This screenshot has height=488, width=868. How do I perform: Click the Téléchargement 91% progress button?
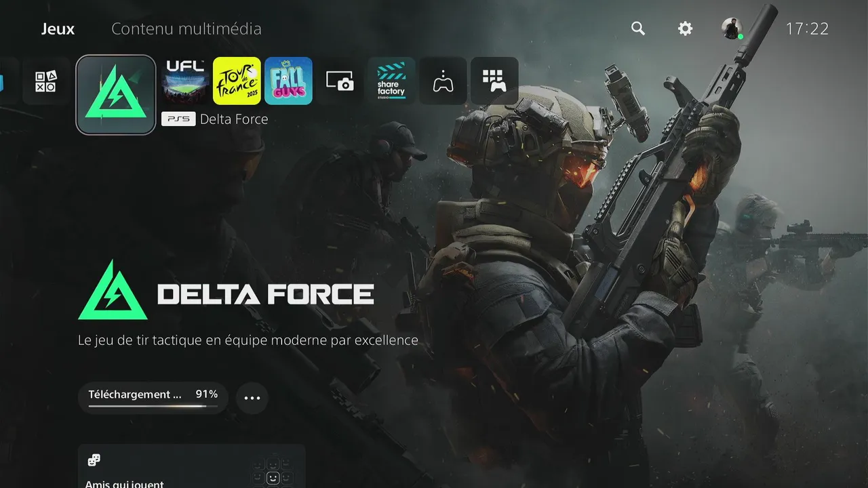[153, 397]
